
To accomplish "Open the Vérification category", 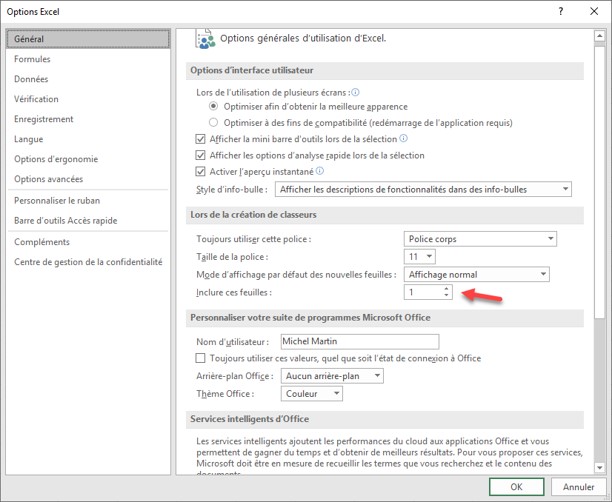I will click(x=88, y=99).
